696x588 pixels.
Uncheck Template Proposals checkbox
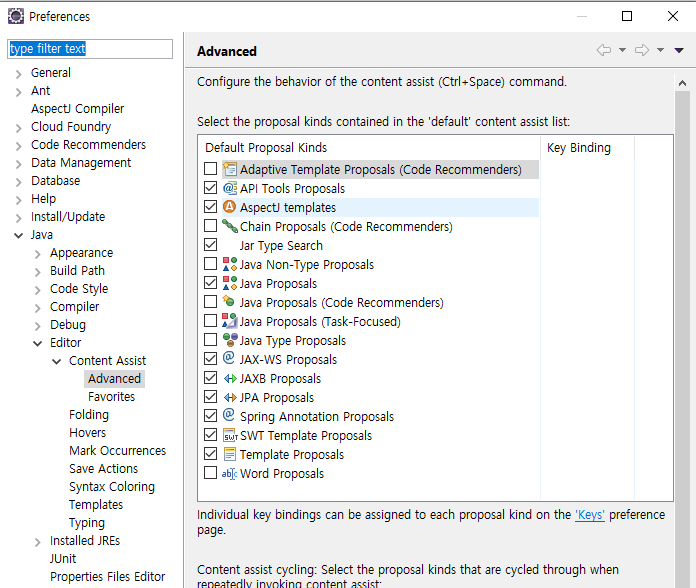tap(210, 454)
